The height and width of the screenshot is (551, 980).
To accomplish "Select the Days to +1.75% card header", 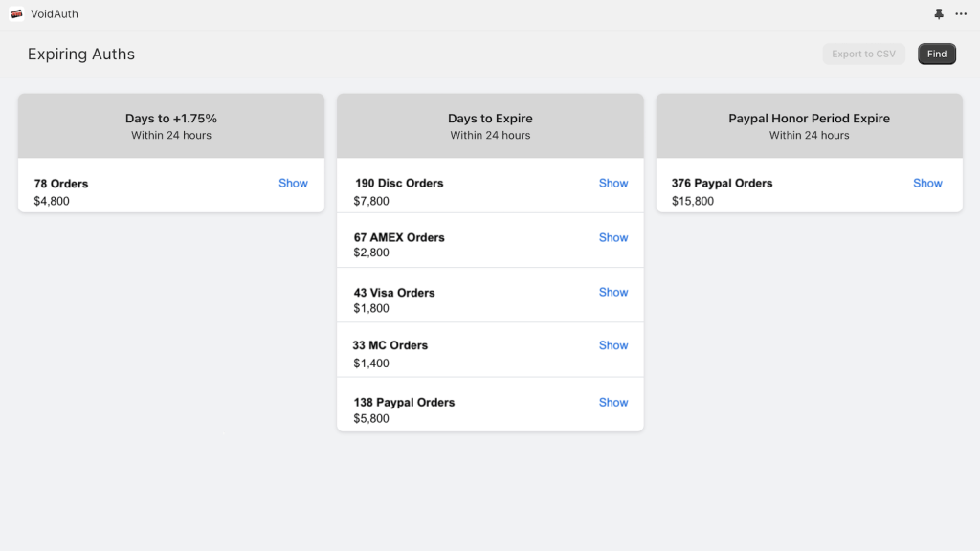I will 171,125.
